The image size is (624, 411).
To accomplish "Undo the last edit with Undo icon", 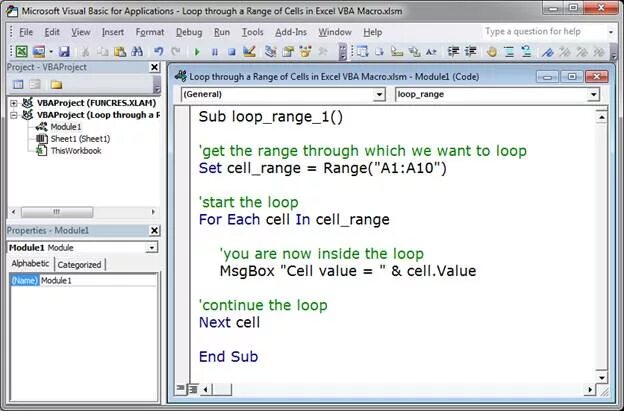I will [158, 51].
